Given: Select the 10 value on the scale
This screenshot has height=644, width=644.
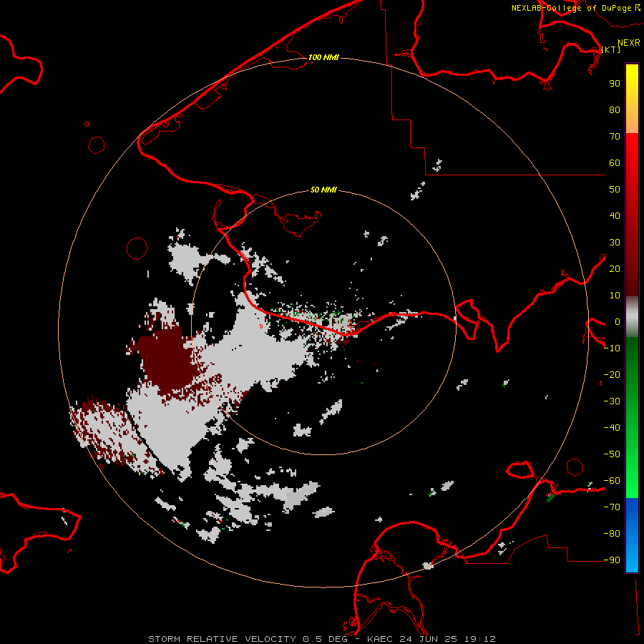Looking at the screenshot, I should [x=615, y=296].
